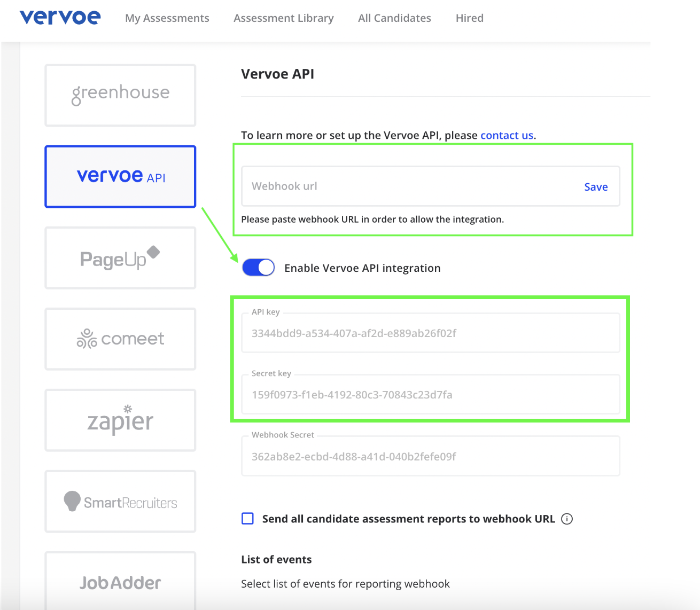
Task: Toggle Enable Vervoe API integration switch
Action: click(259, 268)
